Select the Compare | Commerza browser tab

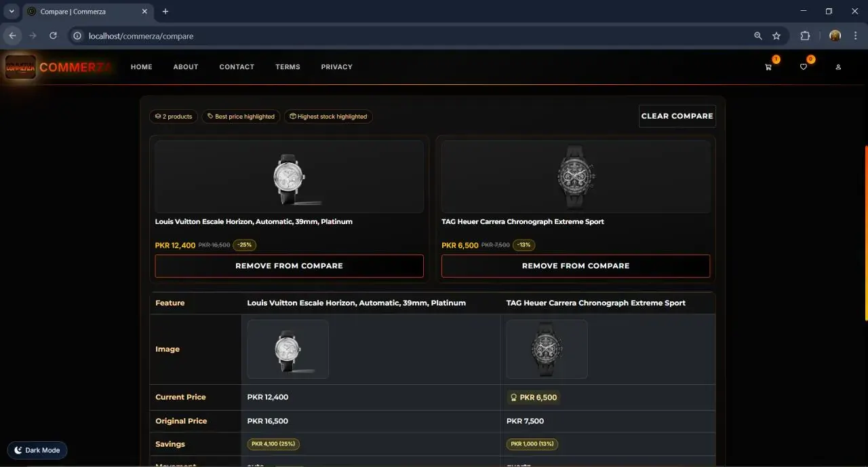pyautogui.click(x=87, y=12)
